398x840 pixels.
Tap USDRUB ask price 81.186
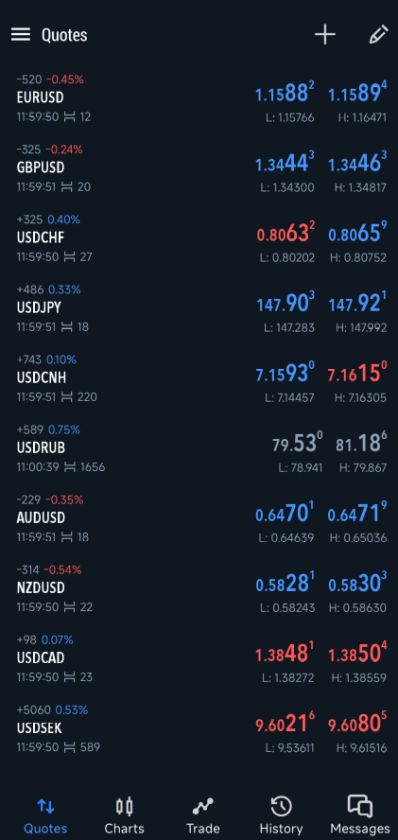[x=362, y=443]
